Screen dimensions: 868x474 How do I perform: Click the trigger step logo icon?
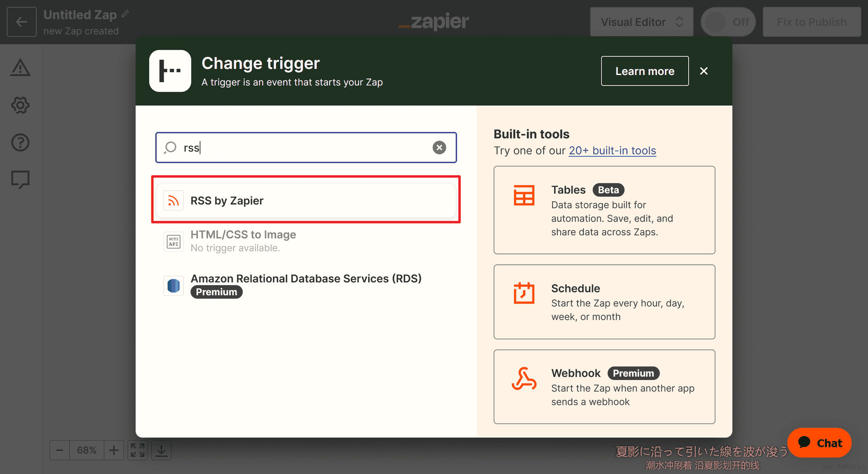click(x=170, y=71)
